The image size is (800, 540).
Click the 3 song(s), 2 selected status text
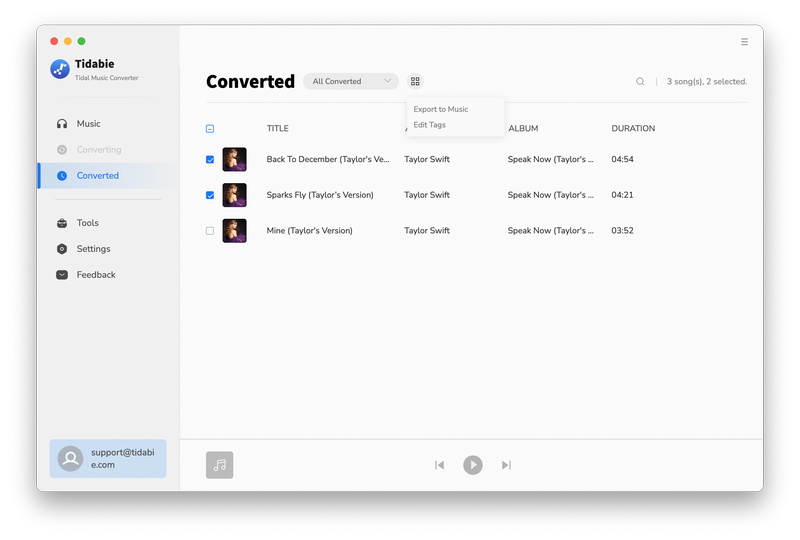707,82
